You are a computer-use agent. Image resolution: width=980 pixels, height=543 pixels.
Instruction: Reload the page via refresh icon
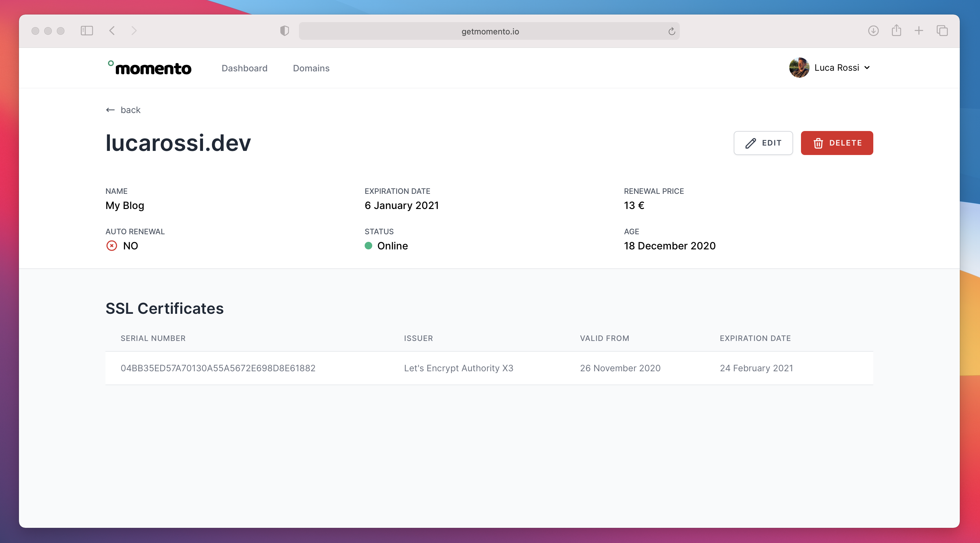(x=672, y=31)
